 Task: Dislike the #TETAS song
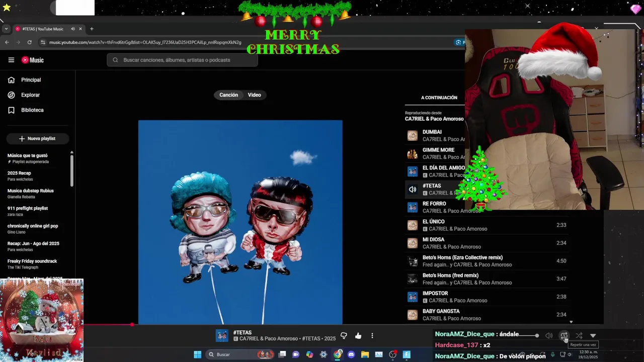click(344, 336)
